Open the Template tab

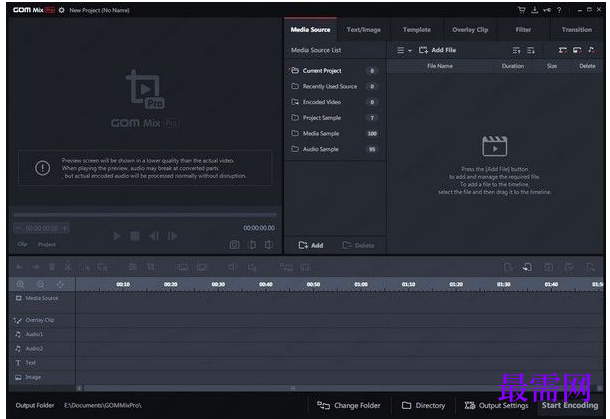coord(417,30)
